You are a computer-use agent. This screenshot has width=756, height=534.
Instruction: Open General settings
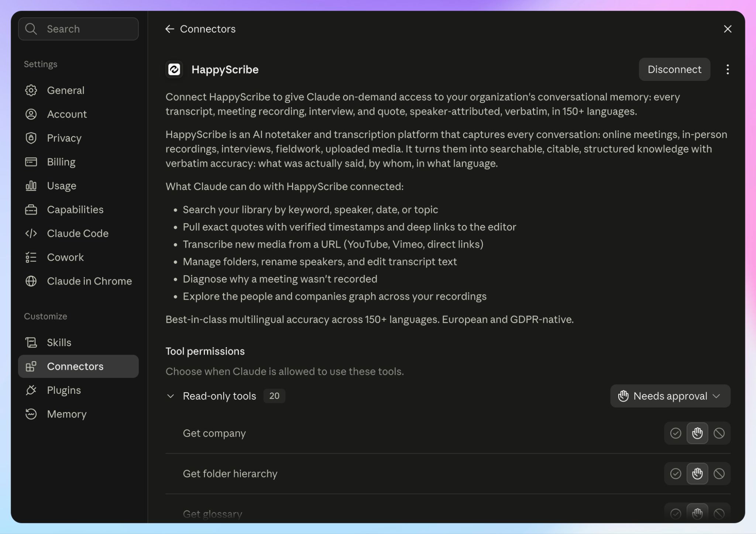(x=78, y=90)
